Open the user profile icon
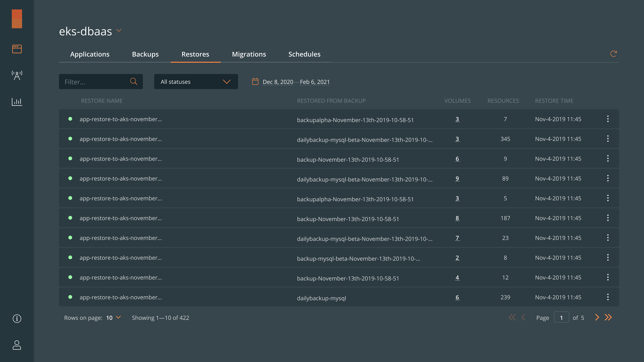Viewport: 644px width, 362px height. tap(17, 345)
